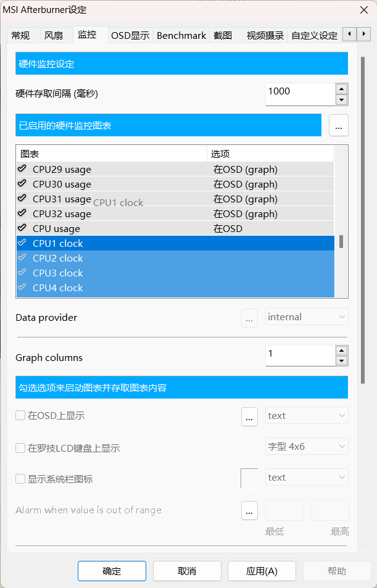The image size is (377, 588).
Task: Toggle the checkmark for CPU29 usage
Action: click(x=22, y=169)
